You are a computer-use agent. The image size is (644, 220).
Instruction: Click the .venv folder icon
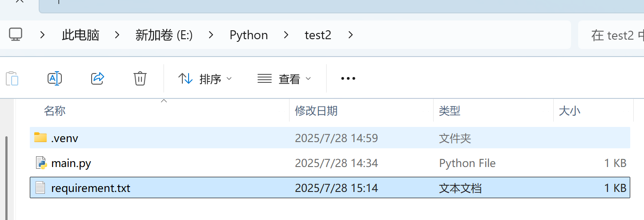(x=40, y=138)
